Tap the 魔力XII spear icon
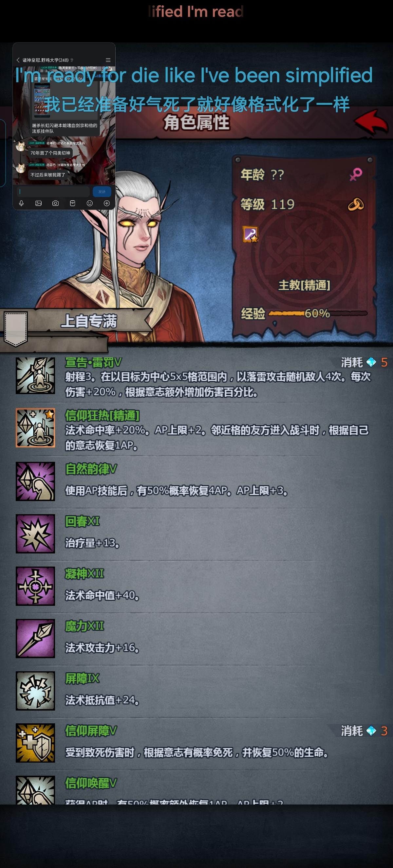Viewport: 393px width, 868px height. click(x=35, y=639)
